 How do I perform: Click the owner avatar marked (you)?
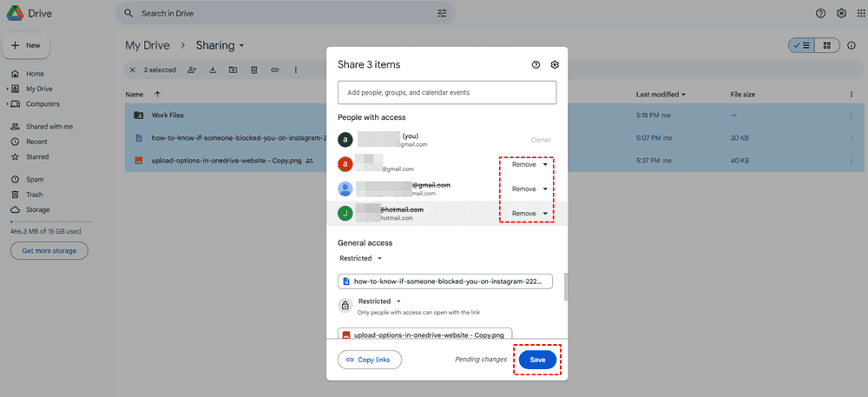coord(345,140)
